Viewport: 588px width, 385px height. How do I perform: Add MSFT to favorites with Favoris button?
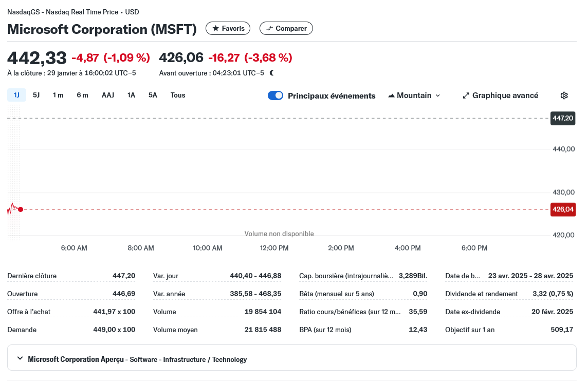[x=228, y=28]
